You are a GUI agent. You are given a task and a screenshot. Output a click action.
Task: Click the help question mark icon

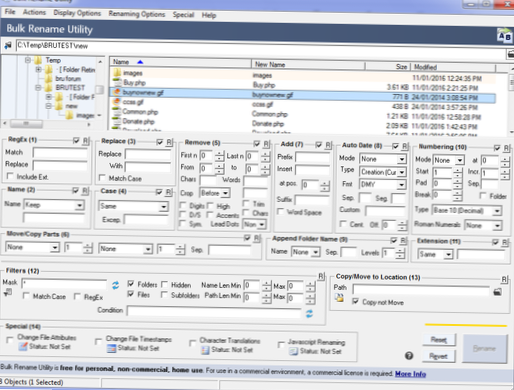click(409, 356)
